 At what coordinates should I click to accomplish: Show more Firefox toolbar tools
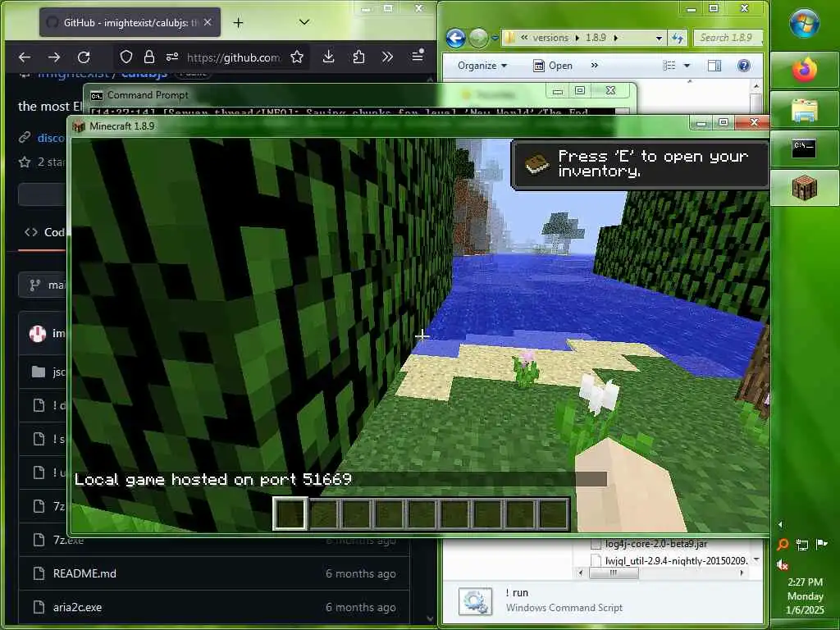pyautogui.click(x=387, y=57)
